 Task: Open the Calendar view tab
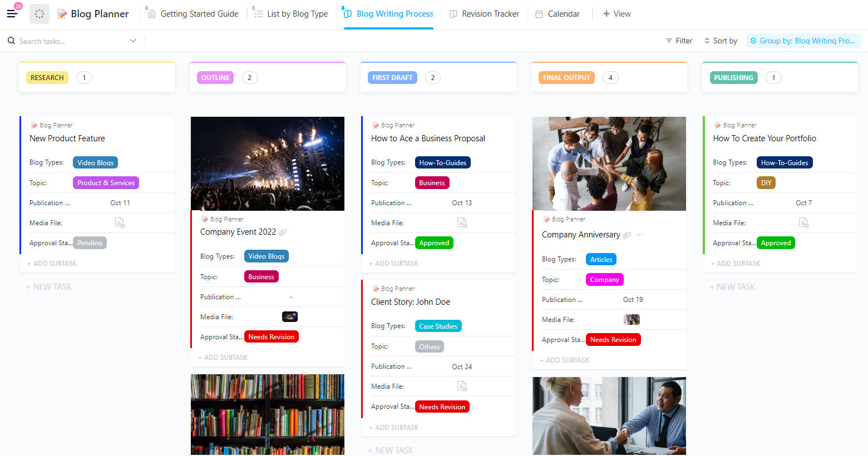558,13
